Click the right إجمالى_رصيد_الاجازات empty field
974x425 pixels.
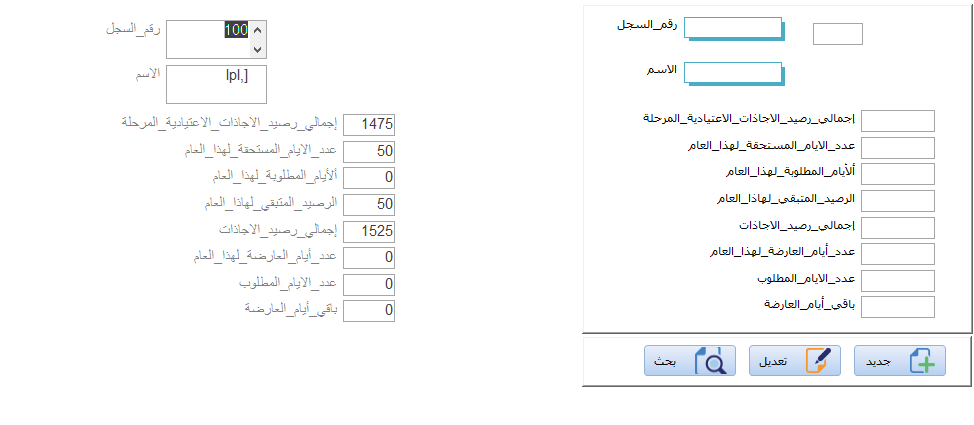[898, 227]
